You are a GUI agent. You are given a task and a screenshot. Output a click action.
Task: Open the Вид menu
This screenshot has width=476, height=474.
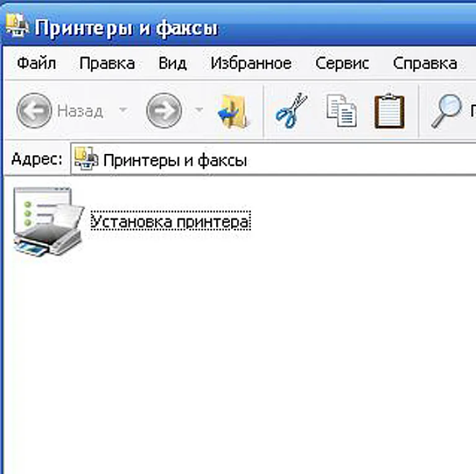172,63
